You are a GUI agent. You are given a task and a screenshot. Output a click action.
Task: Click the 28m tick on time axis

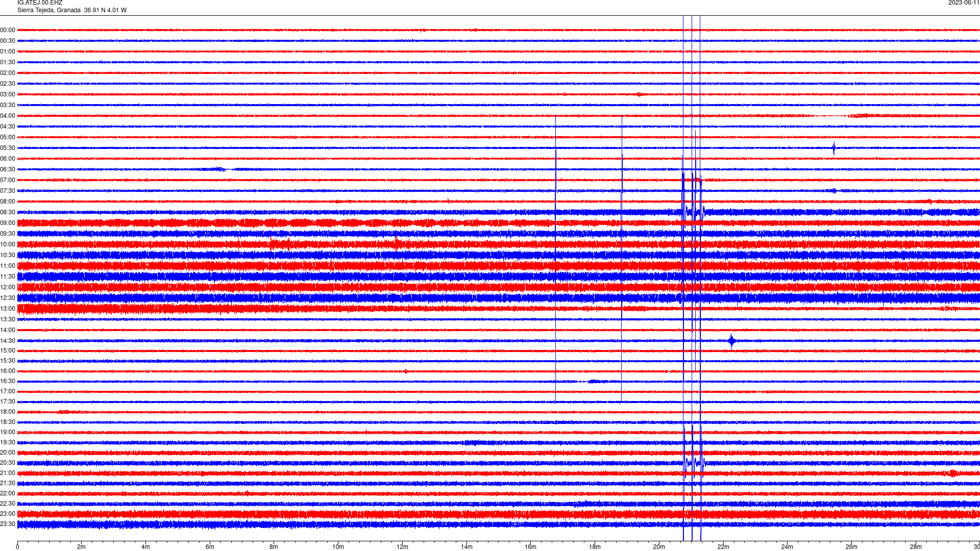(916, 547)
